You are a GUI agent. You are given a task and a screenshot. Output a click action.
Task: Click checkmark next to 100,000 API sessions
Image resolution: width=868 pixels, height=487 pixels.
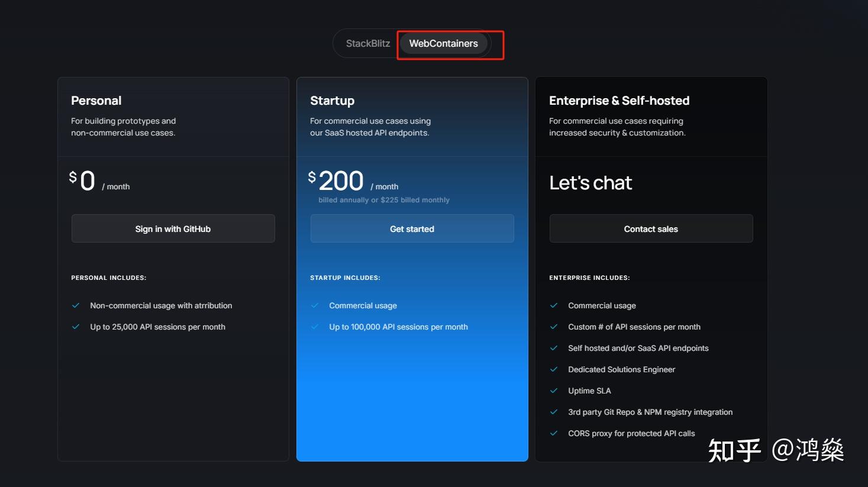[315, 327]
